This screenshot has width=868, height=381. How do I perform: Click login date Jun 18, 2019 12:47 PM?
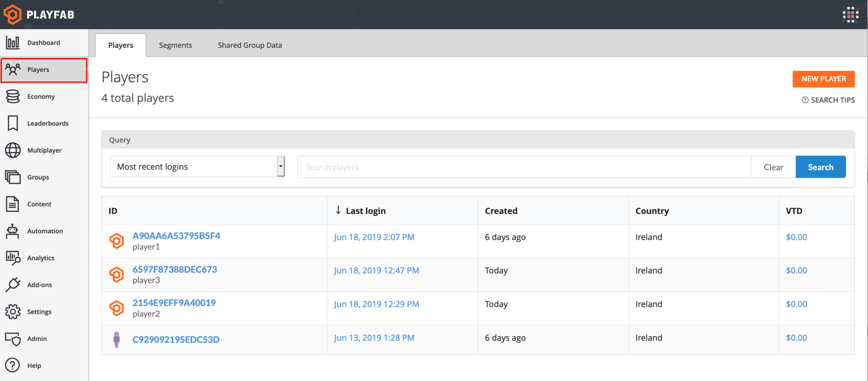377,271
